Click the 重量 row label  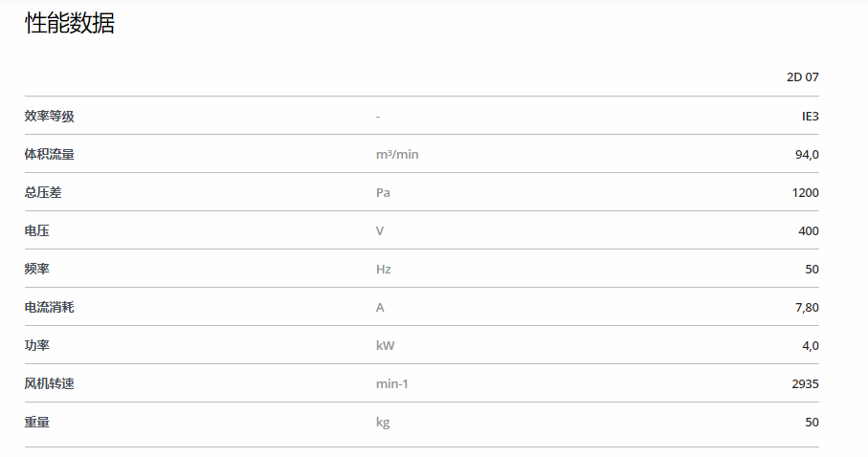(37, 422)
